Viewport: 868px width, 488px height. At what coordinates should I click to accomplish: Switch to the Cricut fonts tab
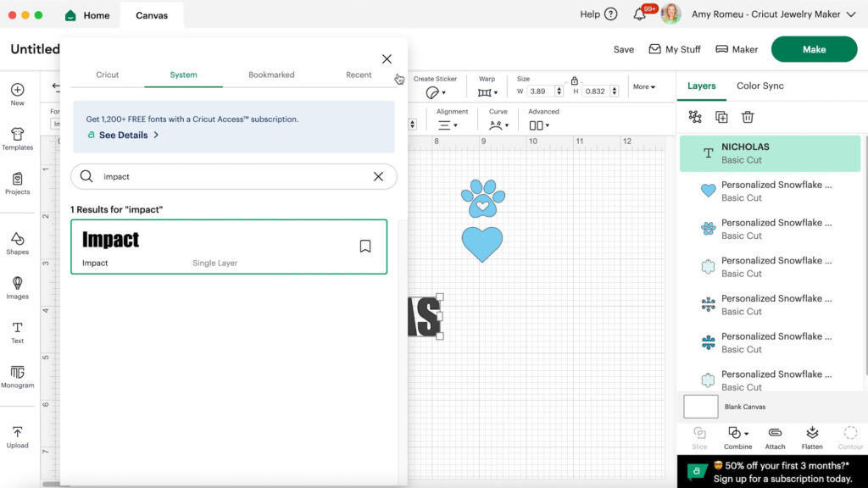(108, 75)
